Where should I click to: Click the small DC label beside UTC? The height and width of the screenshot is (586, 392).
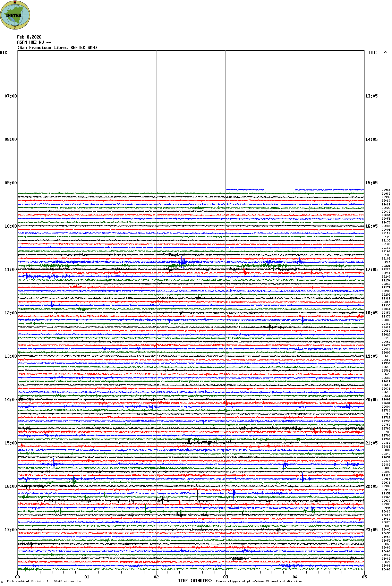click(385, 52)
